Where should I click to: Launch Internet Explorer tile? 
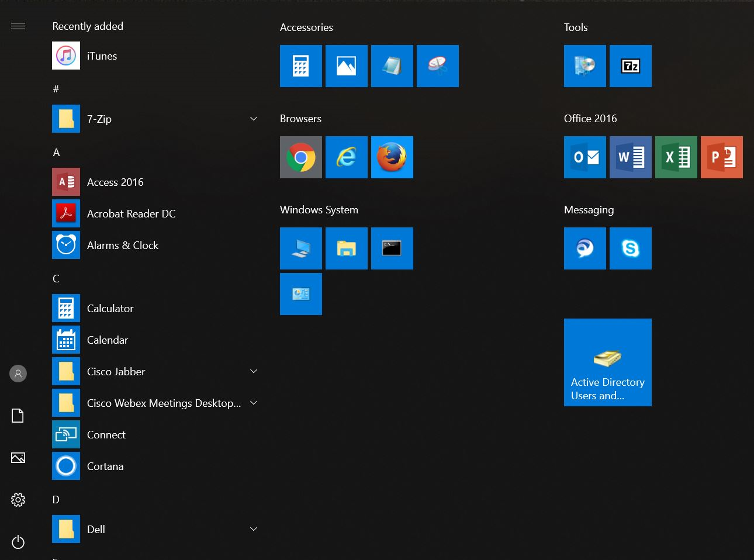coord(347,157)
